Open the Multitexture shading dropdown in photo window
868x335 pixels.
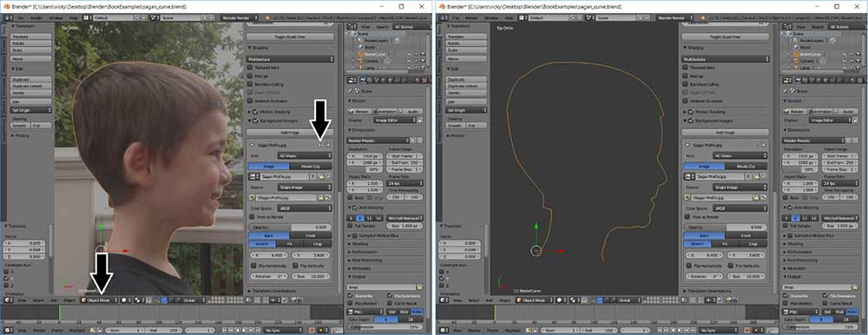pyautogui.click(x=290, y=59)
